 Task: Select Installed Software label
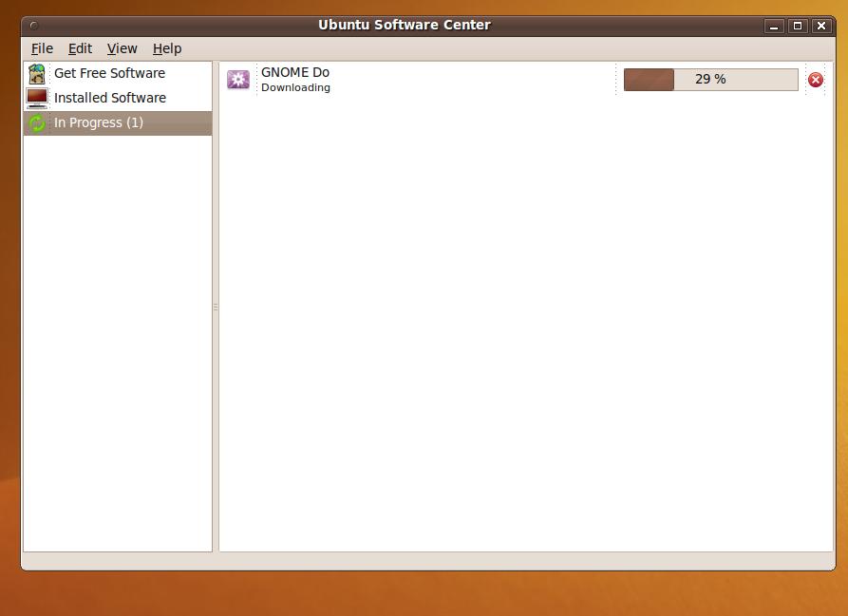click(x=110, y=98)
